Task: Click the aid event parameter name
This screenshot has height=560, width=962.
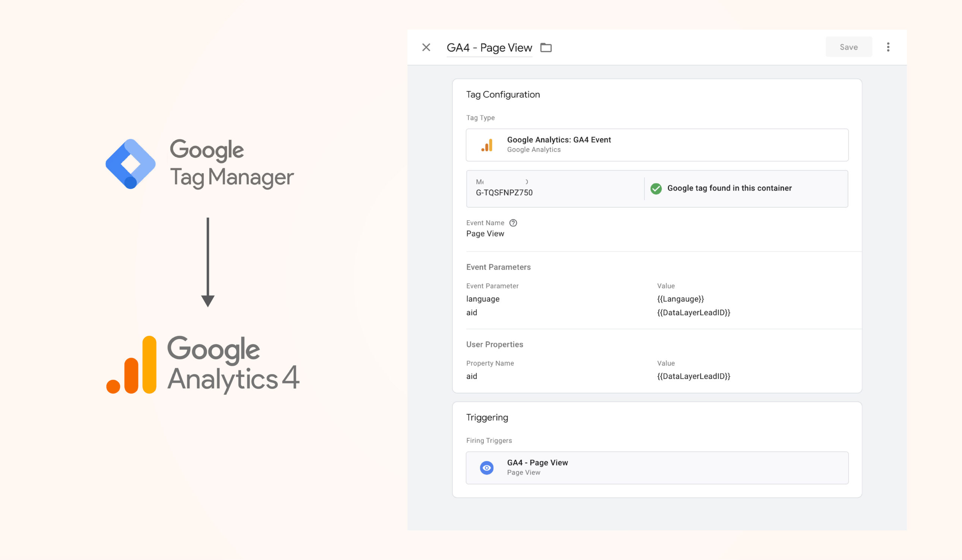Action: pos(472,313)
